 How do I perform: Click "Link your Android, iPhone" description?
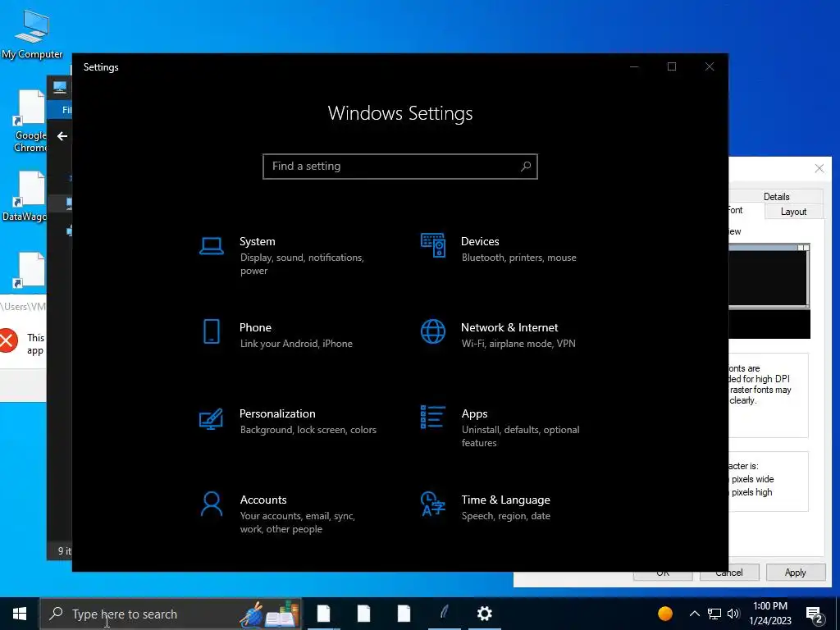[x=296, y=344]
